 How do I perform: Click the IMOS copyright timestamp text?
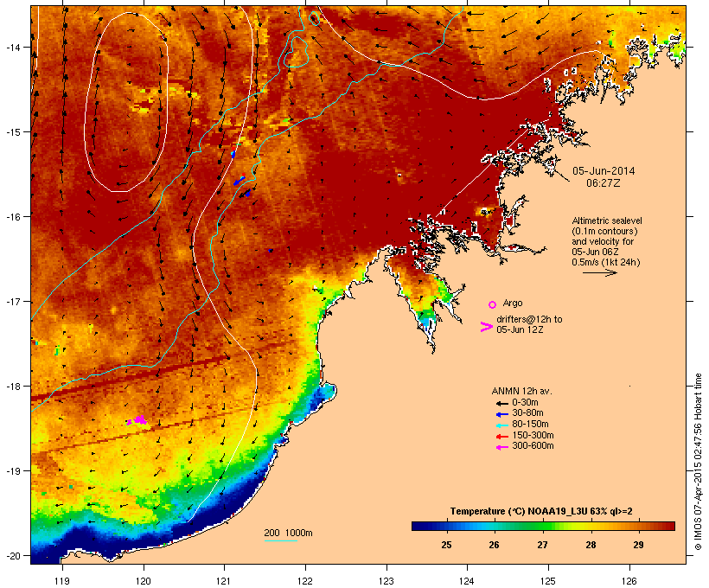[698, 462]
